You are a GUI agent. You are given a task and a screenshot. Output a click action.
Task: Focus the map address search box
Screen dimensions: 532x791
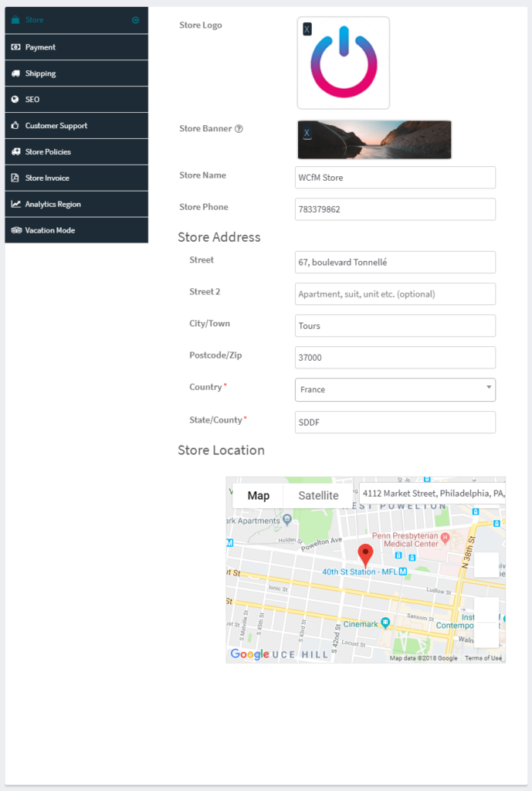coord(432,493)
